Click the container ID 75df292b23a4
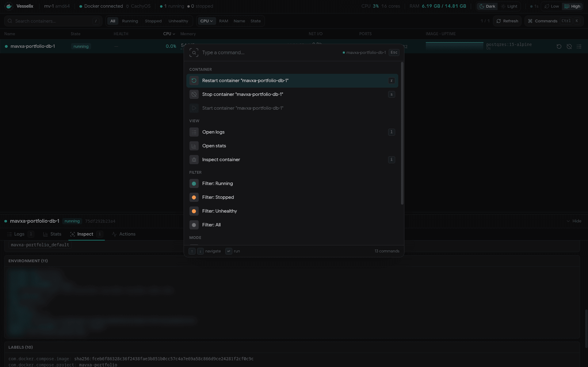588x367 pixels. coord(100,221)
